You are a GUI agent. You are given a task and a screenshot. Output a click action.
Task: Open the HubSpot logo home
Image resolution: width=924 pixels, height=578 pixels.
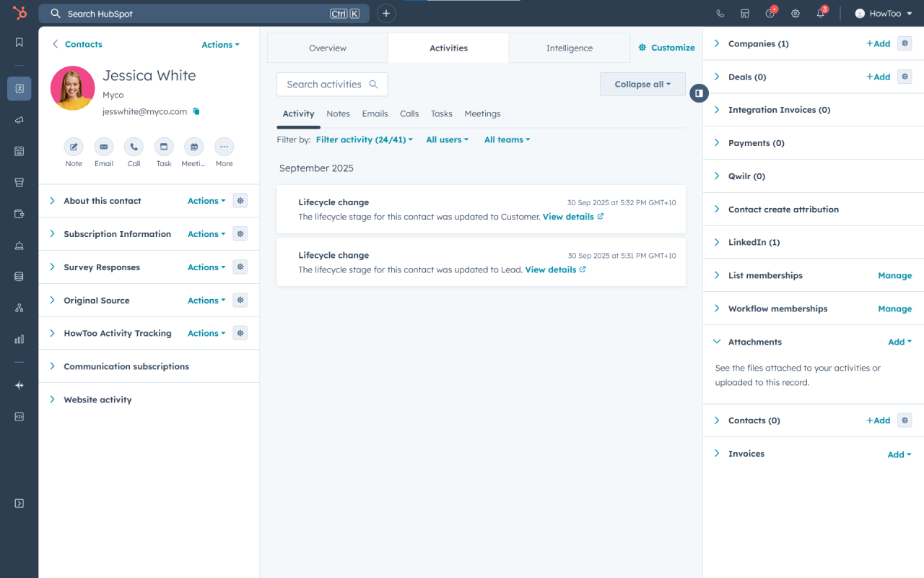[19, 13]
